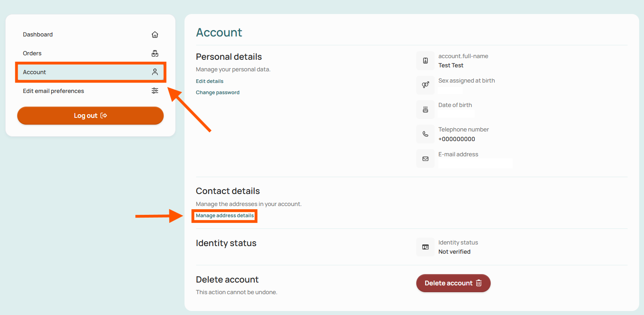Click the date of birth cake icon
This screenshot has width=644, height=315.
click(x=425, y=109)
